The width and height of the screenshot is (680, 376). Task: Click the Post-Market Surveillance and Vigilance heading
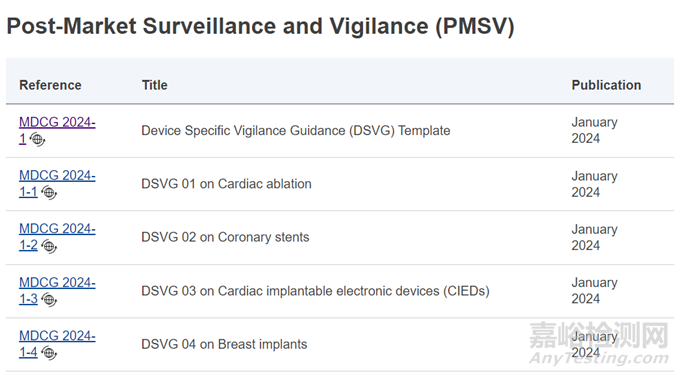tap(260, 26)
